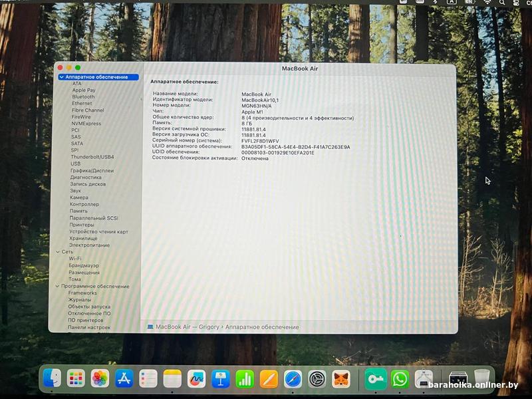
Task: Launch the Photos app from Dock
Action: pos(100,378)
